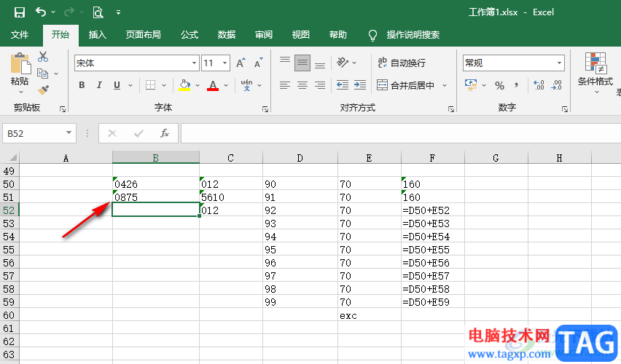Viewport: 621px width, 364px height.
Task: Click the Undo arrow icon
Action: 41,12
